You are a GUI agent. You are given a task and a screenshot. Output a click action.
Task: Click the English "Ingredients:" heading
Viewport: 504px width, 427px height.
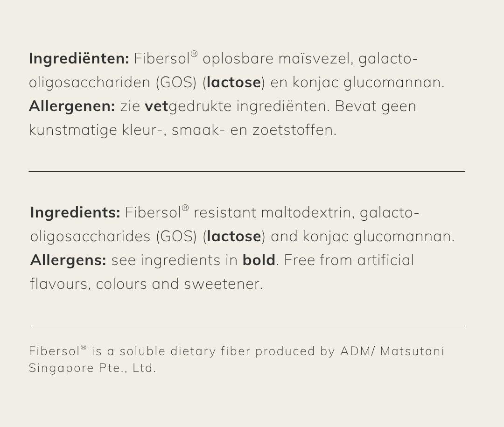75,213
